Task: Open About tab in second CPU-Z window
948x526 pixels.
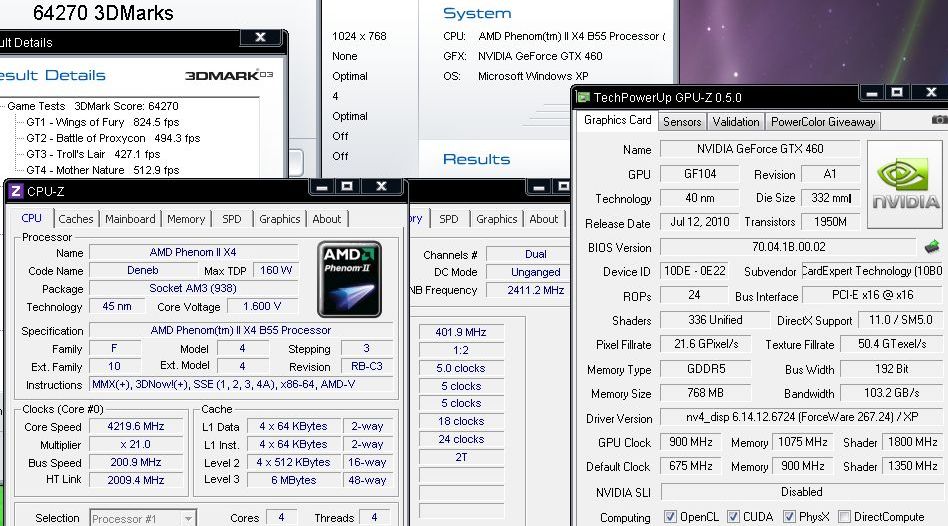Action: (544, 219)
